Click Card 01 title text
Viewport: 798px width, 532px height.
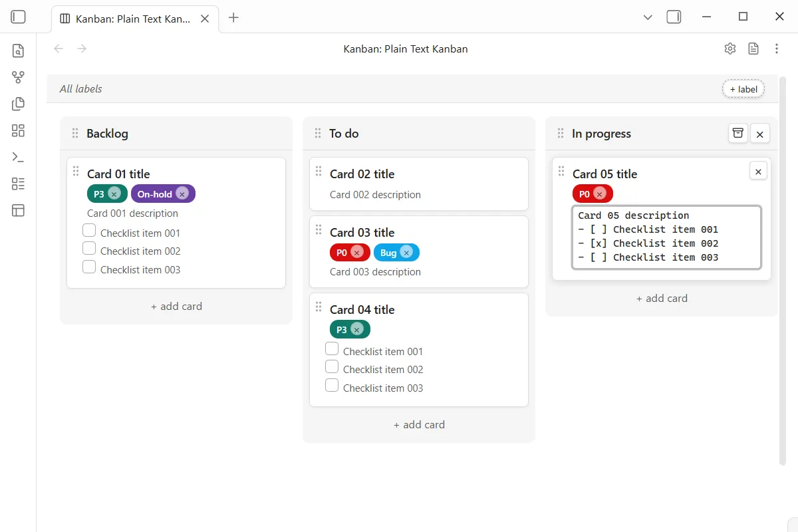pos(118,174)
